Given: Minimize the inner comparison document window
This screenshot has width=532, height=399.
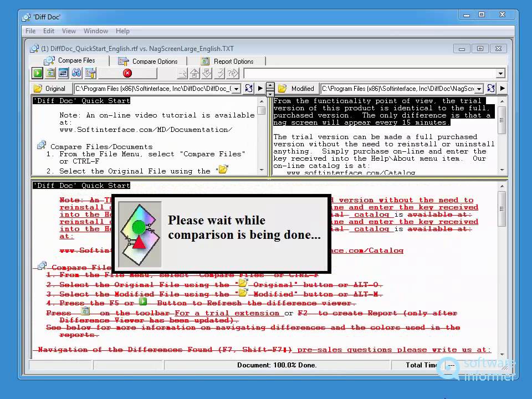Looking at the screenshot, I should coord(462,49).
